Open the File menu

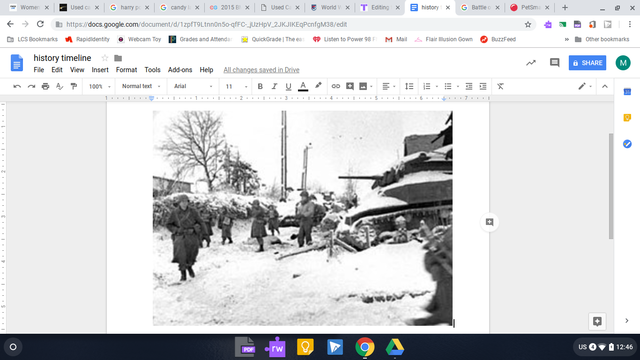coord(39,70)
